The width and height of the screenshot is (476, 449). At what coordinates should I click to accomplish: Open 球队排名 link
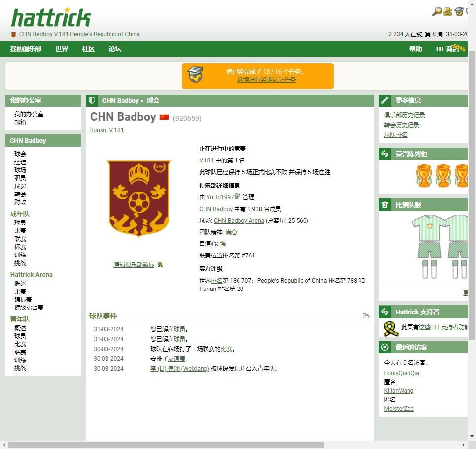click(396, 135)
